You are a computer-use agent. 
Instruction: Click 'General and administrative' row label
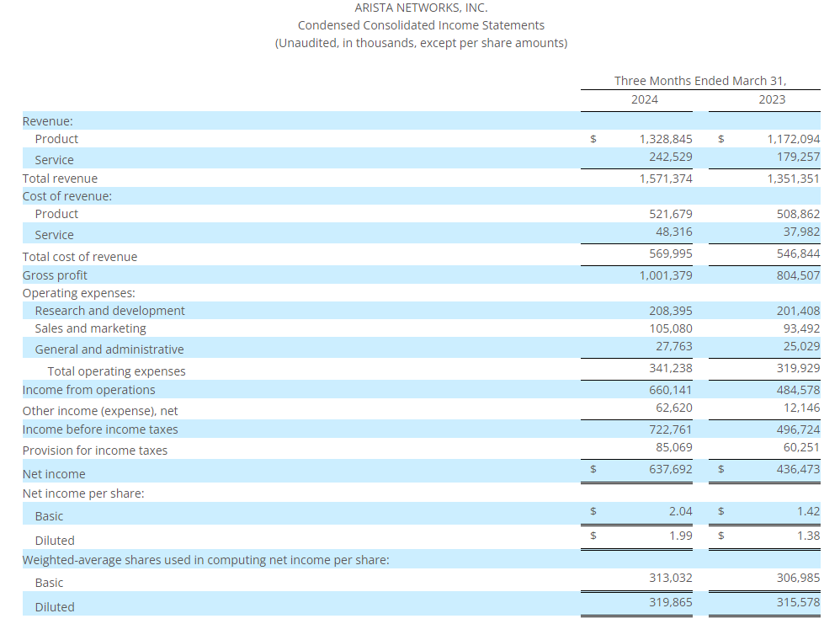pos(109,349)
